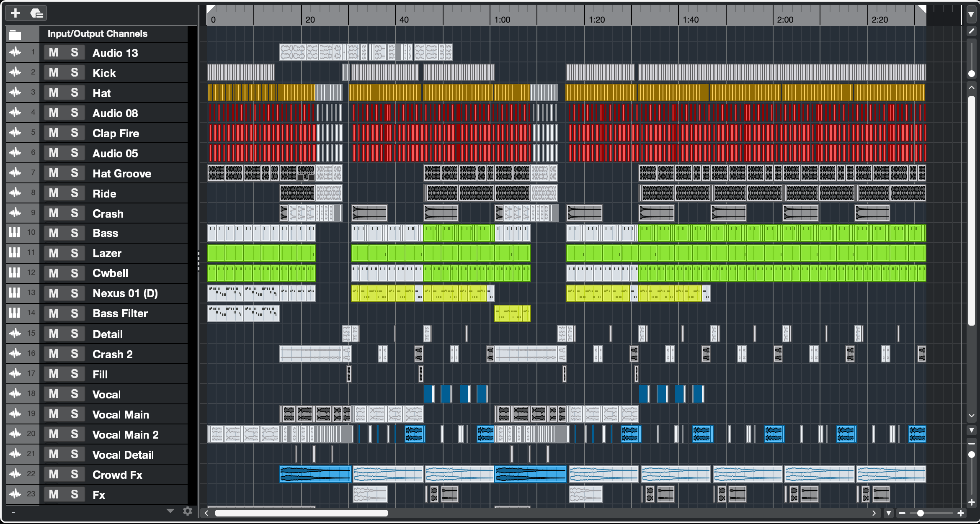Select first clip on Audio 13 track

click(x=293, y=52)
